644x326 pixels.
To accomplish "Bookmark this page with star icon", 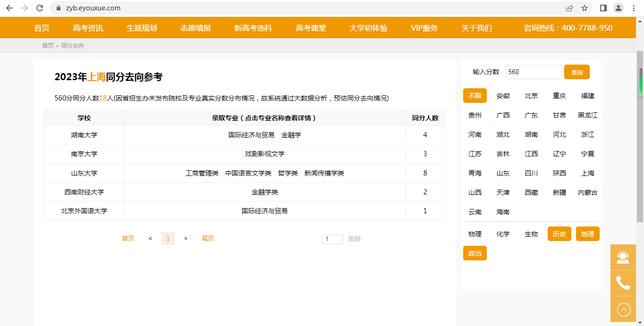I will [584, 8].
